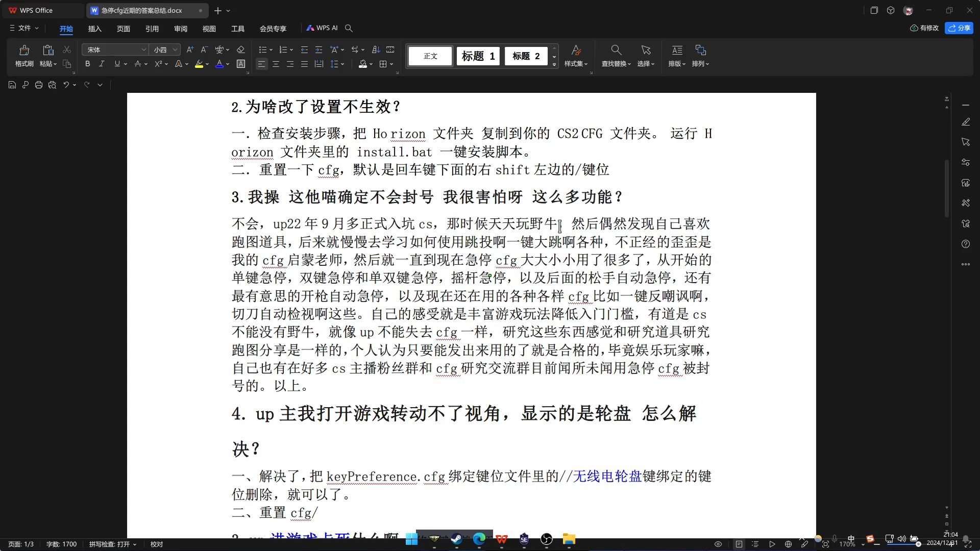Open the Review (审阅) tab
980x551 pixels.
click(x=181, y=29)
